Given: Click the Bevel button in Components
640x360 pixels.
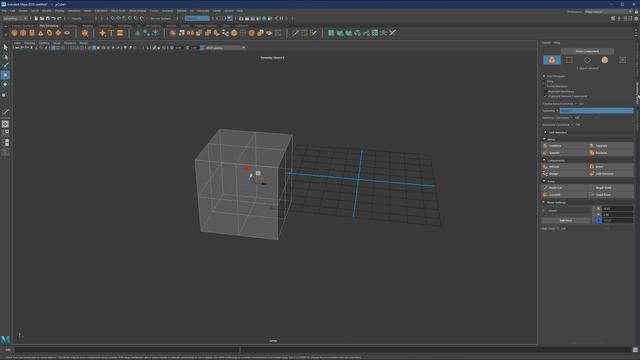Looking at the screenshot, I should pyautogui.click(x=611, y=167).
